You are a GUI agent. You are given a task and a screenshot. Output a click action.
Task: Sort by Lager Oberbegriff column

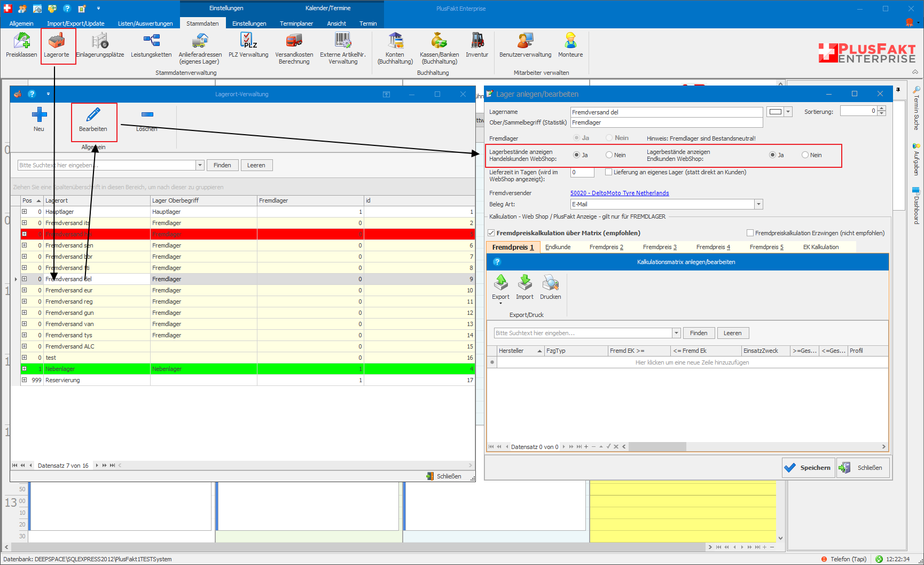click(203, 200)
